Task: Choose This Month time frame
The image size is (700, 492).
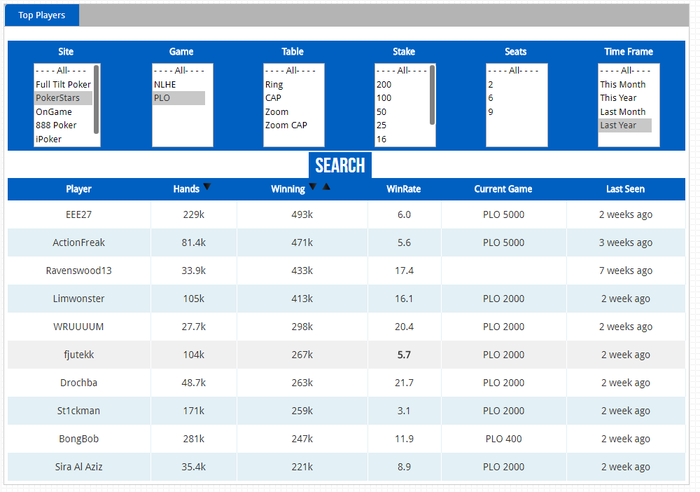Action: [625, 84]
